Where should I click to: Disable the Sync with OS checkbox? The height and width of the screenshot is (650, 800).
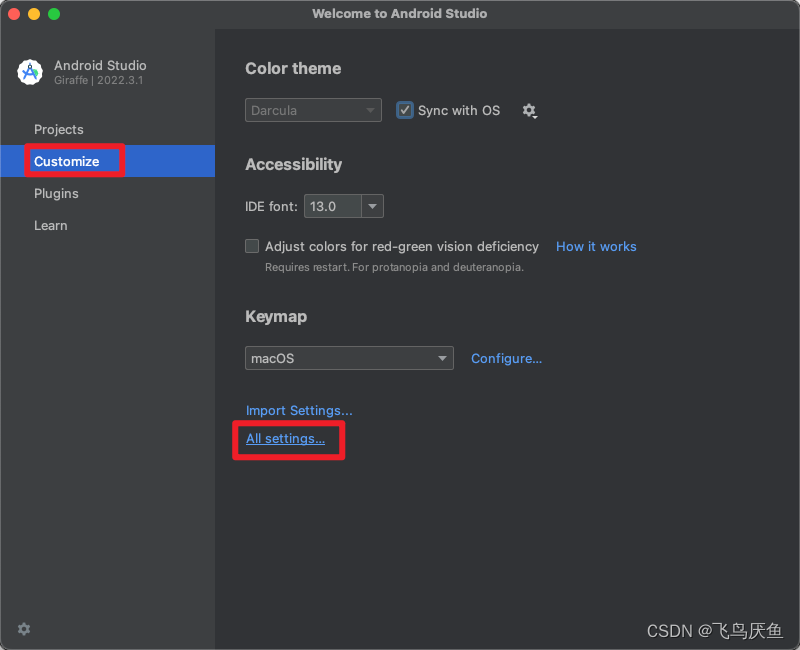click(405, 110)
